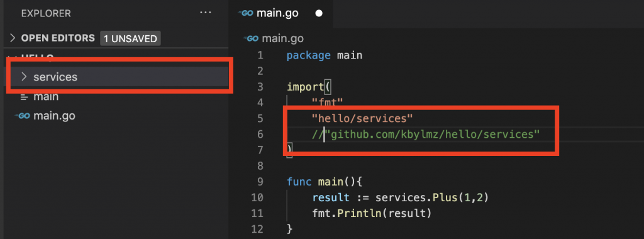Click the closing brace on line 12
The width and height of the screenshot is (644, 239).
(x=289, y=229)
